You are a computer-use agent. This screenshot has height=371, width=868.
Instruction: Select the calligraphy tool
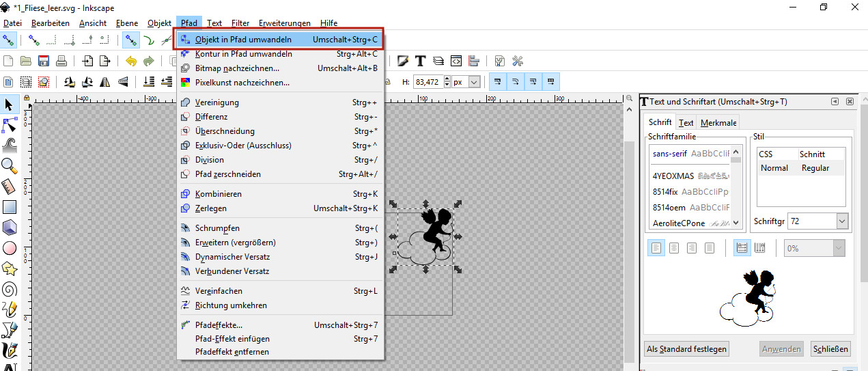point(10,350)
